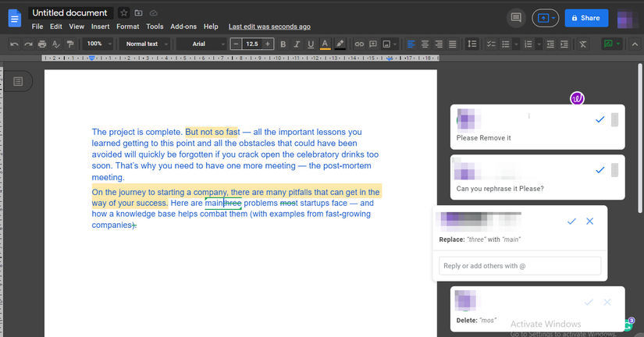This screenshot has width=644, height=337.
Task: Go to the Google Docs home icon
Action: click(14, 18)
